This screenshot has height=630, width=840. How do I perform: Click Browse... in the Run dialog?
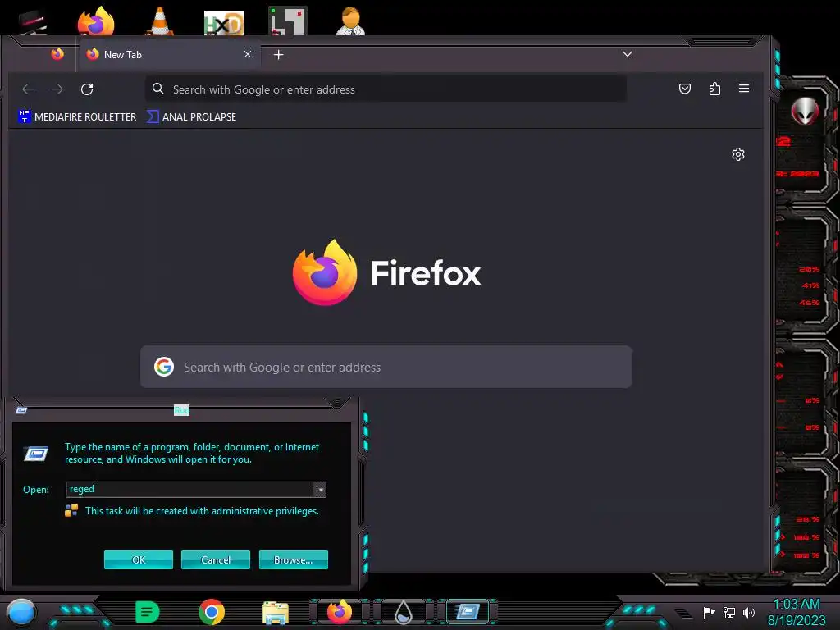pos(293,559)
